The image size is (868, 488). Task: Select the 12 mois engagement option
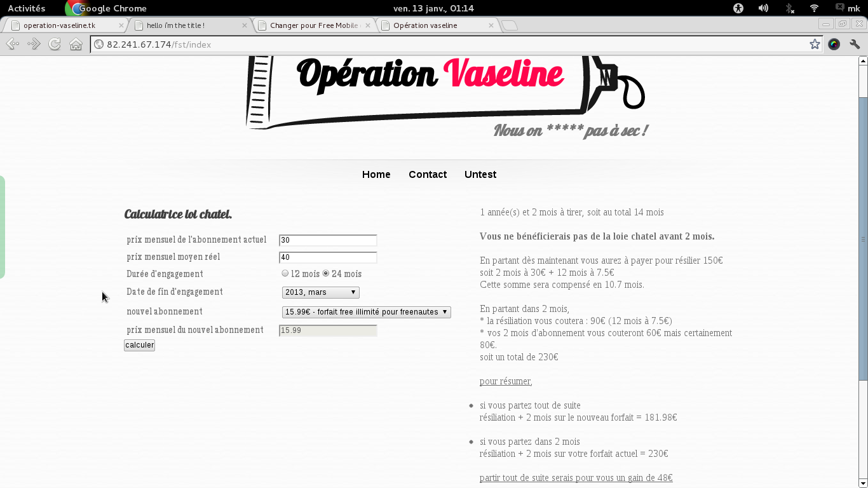coord(285,273)
